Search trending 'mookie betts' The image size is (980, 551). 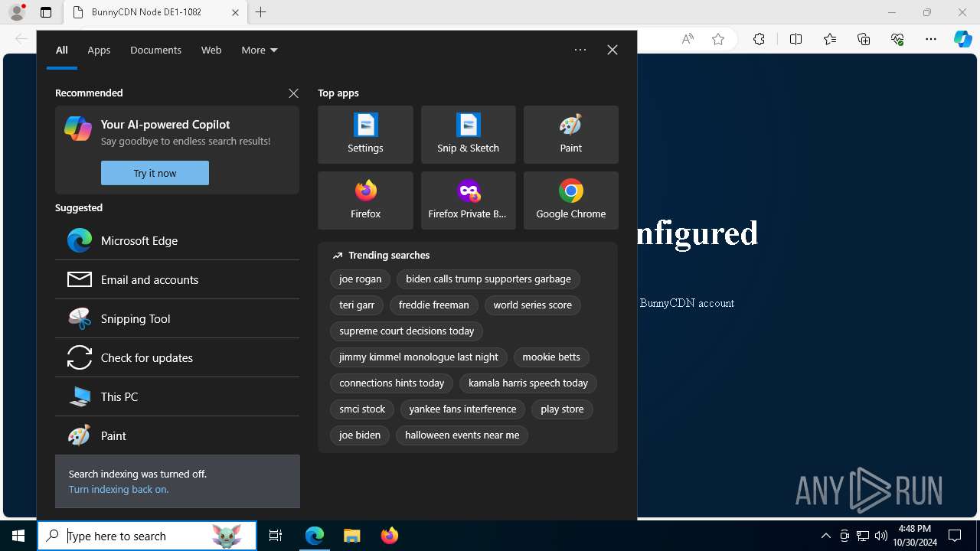[551, 357]
